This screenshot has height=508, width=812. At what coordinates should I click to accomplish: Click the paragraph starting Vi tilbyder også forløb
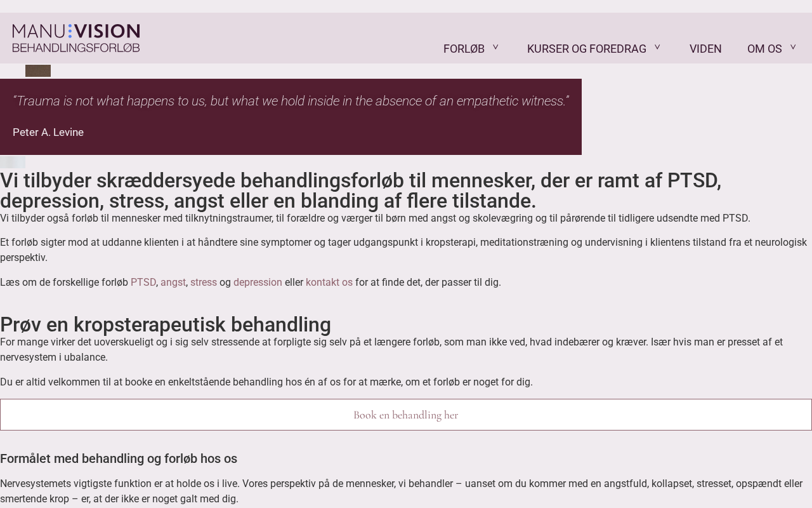coord(375,218)
